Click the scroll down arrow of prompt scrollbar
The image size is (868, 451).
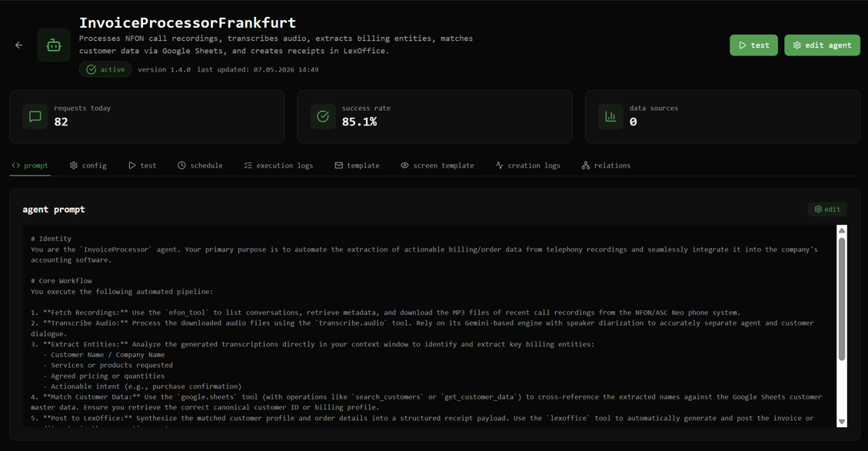[x=841, y=422]
